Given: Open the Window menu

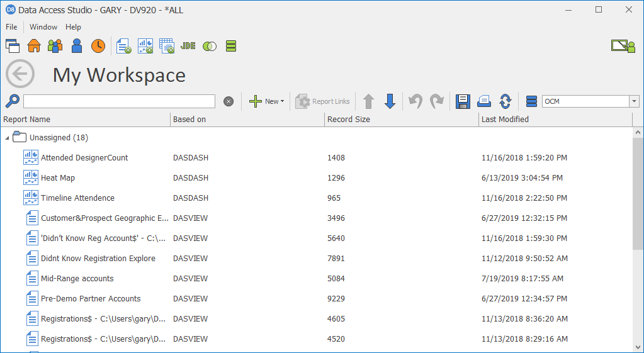Looking at the screenshot, I should 43,27.
